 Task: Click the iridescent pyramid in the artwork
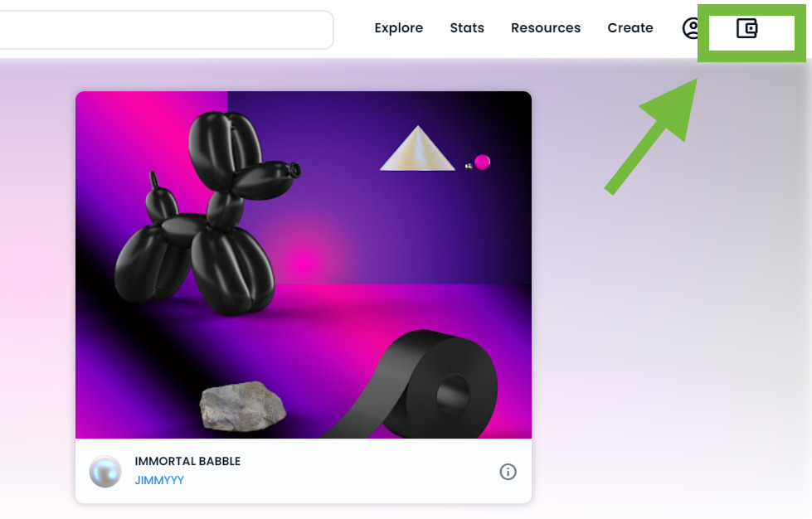[417, 148]
